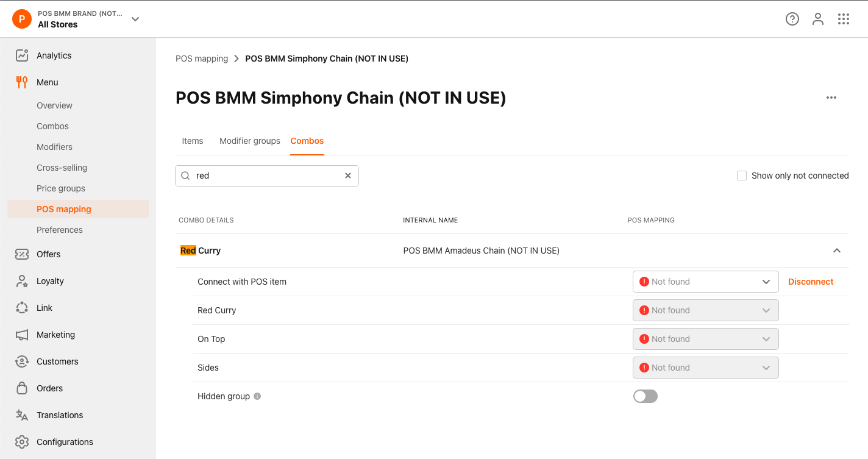Click into the combo search field
The height and width of the screenshot is (459, 868).
coord(267,176)
